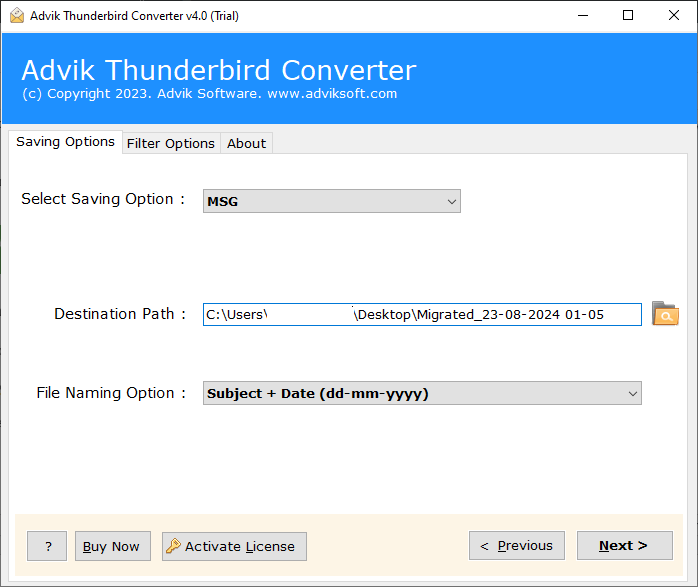The height and width of the screenshot is (587, 698).
Task: Proceed with the Next button
Action: tap(625, 545)
